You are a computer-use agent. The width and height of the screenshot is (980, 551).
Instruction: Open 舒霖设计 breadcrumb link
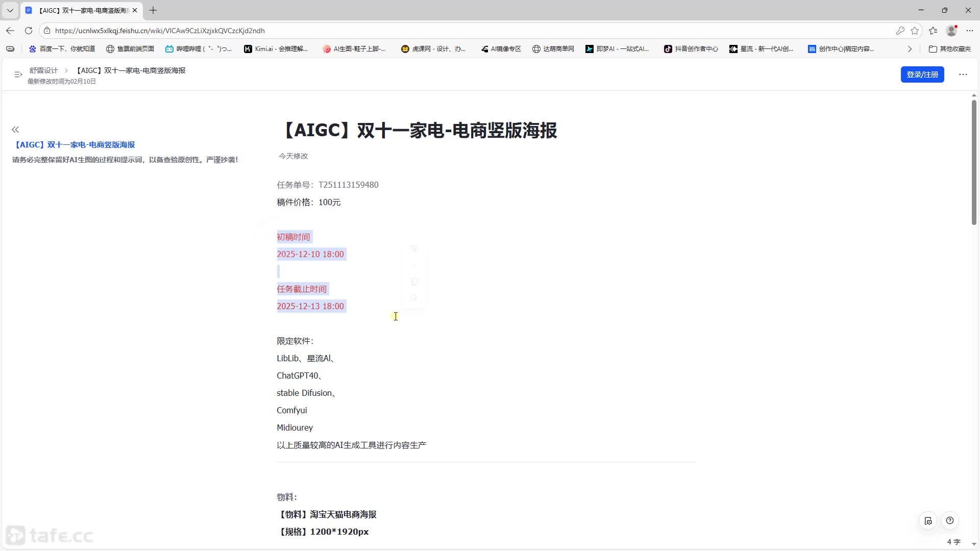click(43, 70)
